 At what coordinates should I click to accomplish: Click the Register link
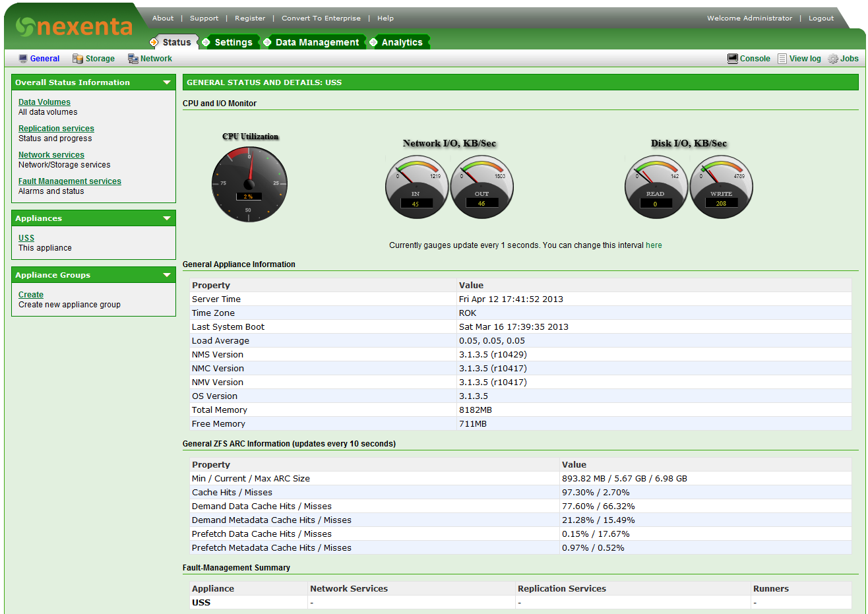[250, 18]
